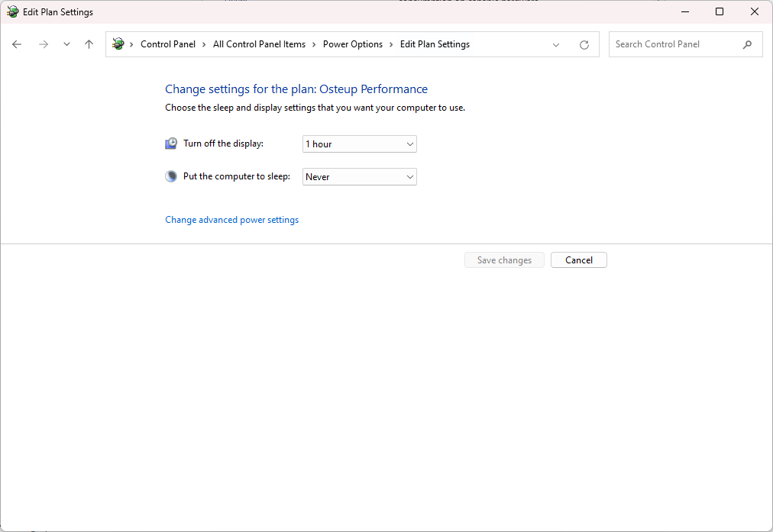Expand the address bar previous locations dropdown
The width and height of the screenshot is (773, 532).
556,45
